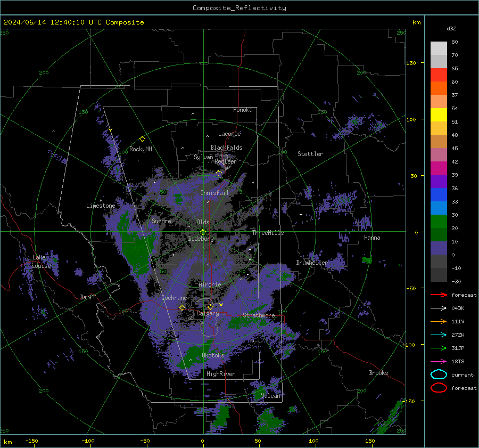This screenshot has height=448, width=479.
Task: Click the 04DK legend text
Action: point(458,308)
